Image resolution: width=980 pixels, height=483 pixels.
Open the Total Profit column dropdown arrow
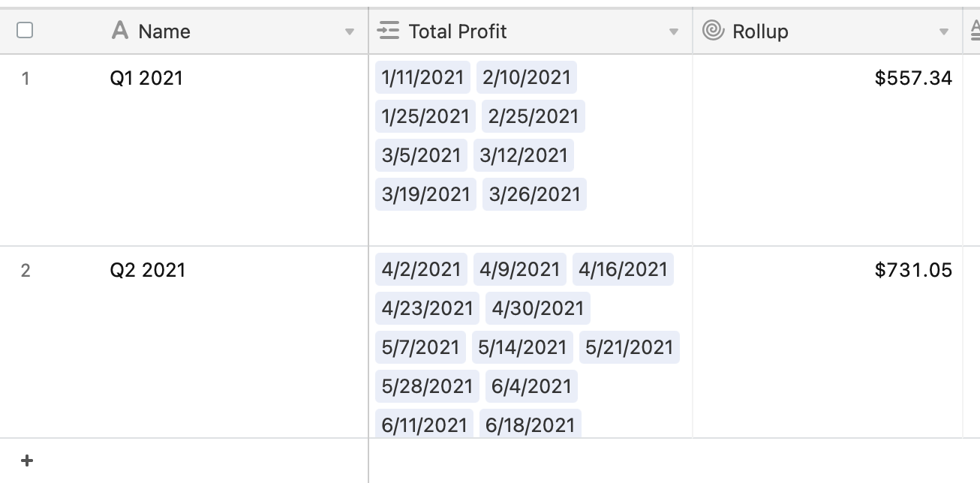tap(673, 32)
